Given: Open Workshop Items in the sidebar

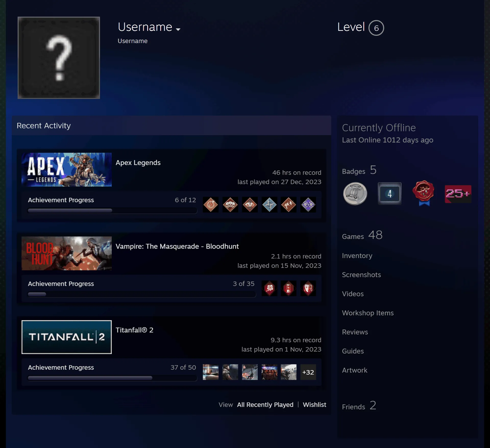Looking at the screenshot, I should pos(368,313).
